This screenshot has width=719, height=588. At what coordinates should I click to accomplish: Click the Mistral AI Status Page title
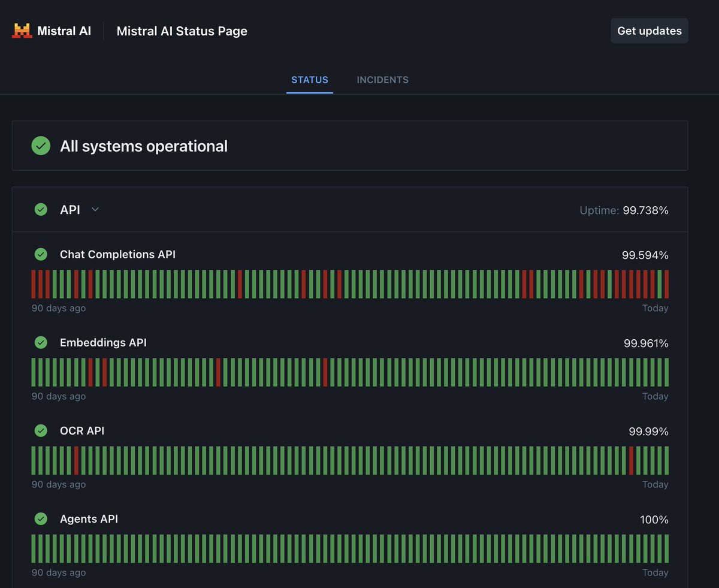click(182, 31)
